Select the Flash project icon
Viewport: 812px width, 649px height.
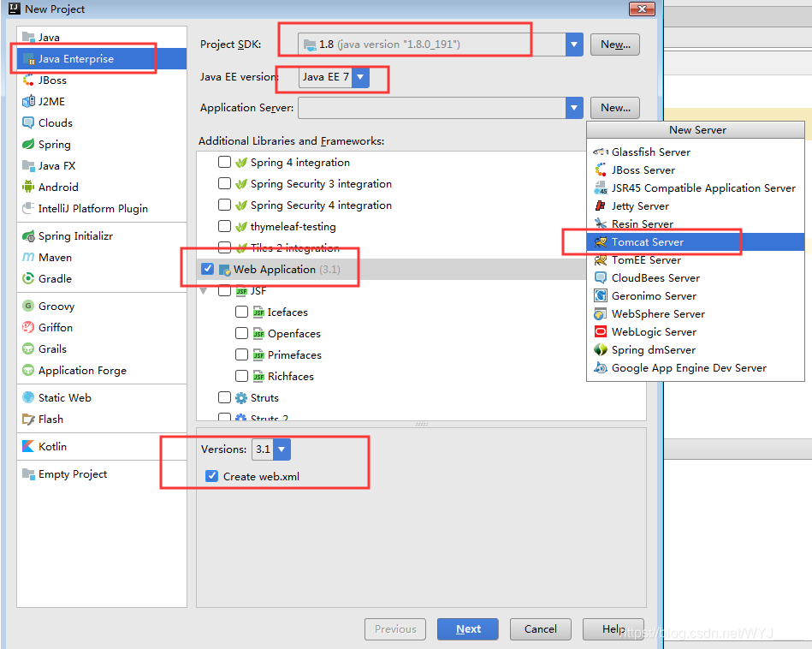pyautogui.click(x=28, y=420)
